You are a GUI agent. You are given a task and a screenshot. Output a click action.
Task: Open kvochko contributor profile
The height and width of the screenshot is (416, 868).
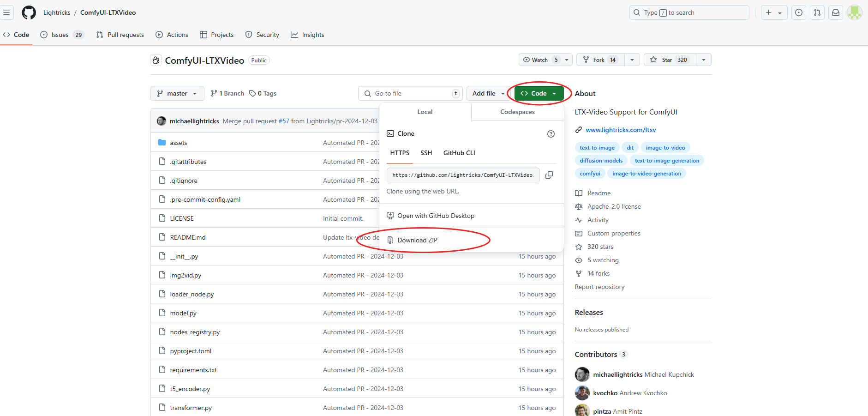(x=605, y=393)
